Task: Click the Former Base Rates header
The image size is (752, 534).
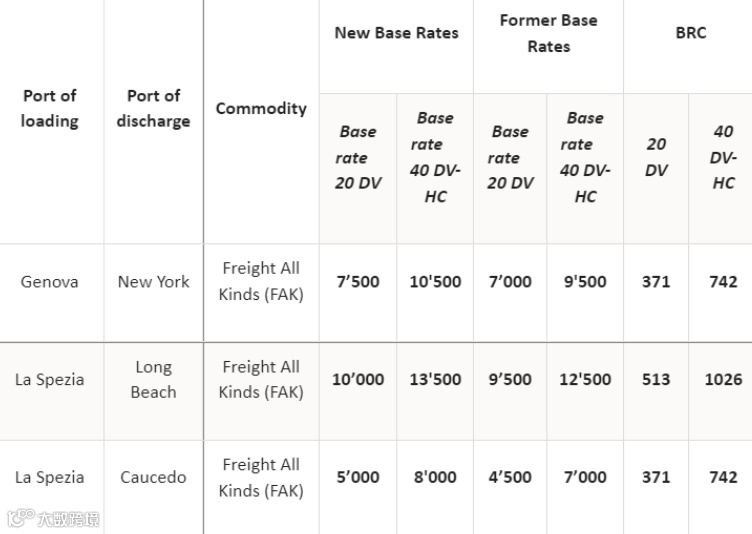Action: click(549, 34)
